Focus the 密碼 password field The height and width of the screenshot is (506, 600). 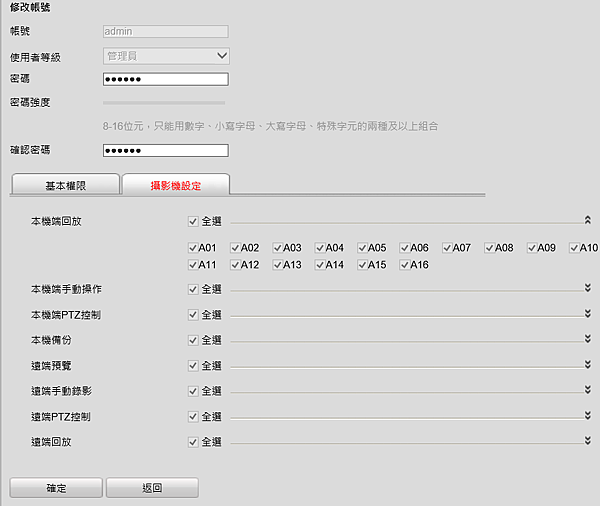[x=166, y=79]
